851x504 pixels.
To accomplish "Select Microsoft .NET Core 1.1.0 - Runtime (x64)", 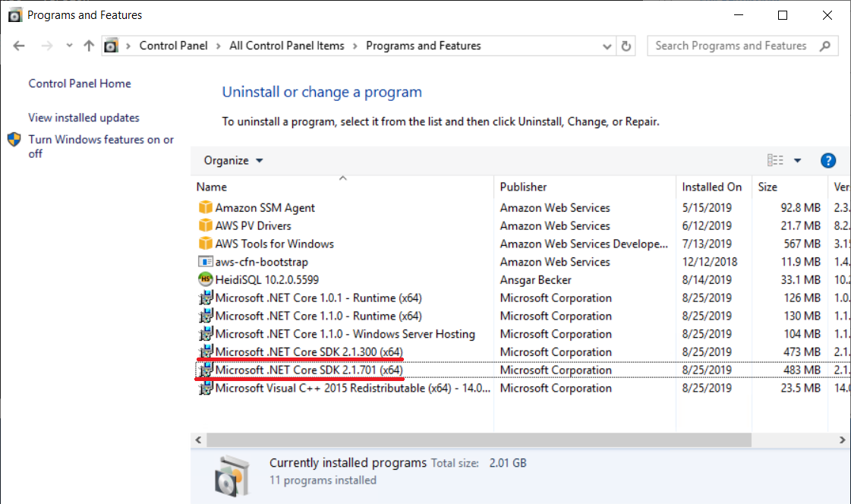I will (x=319, y=316).
